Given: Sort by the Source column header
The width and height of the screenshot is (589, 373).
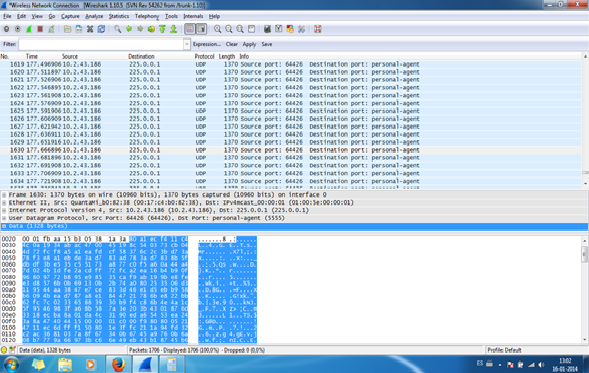Looking at the screenshot, I should [x=70, y=56].
